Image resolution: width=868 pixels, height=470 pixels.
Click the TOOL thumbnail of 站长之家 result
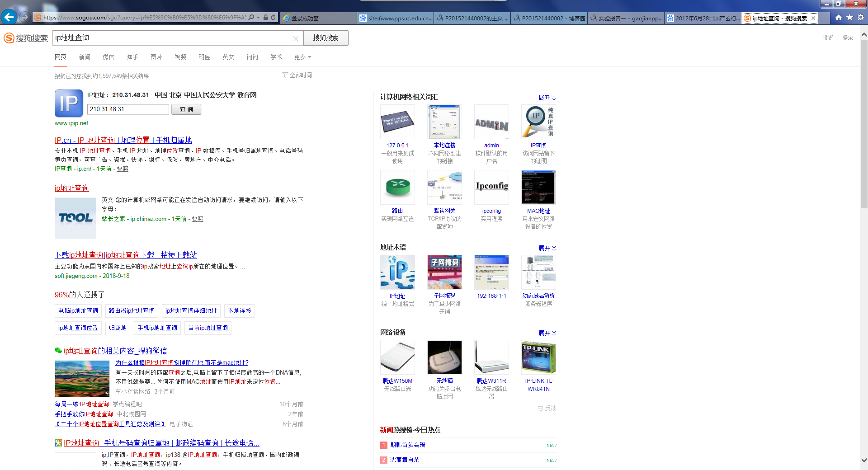75,218
